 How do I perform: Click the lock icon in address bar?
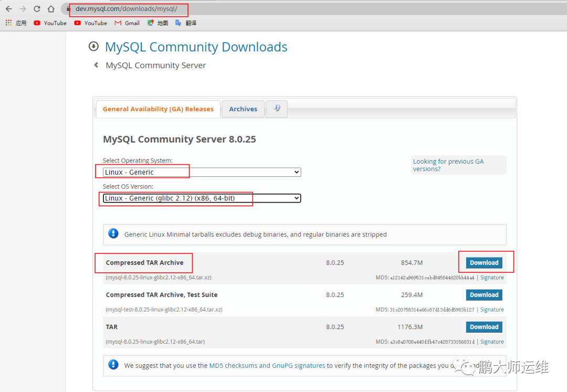click(x=68, y=9)
